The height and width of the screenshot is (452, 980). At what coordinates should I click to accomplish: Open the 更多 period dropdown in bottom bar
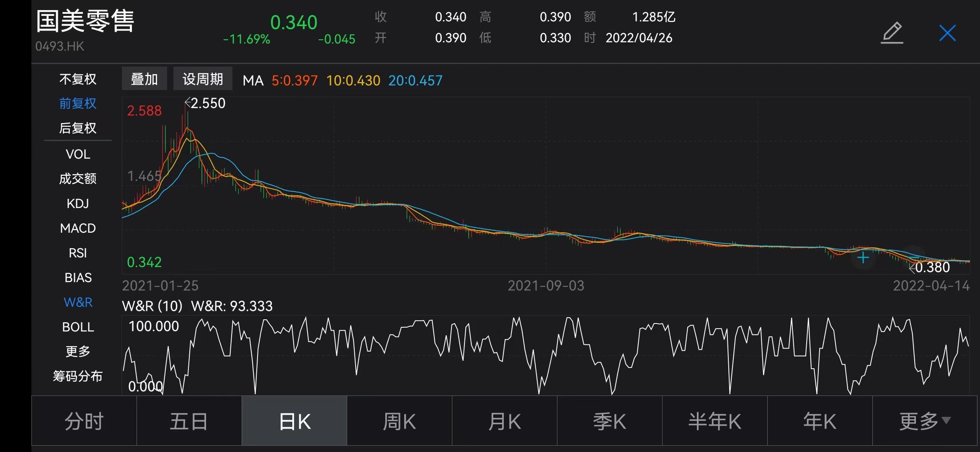[x=925, y=421]
